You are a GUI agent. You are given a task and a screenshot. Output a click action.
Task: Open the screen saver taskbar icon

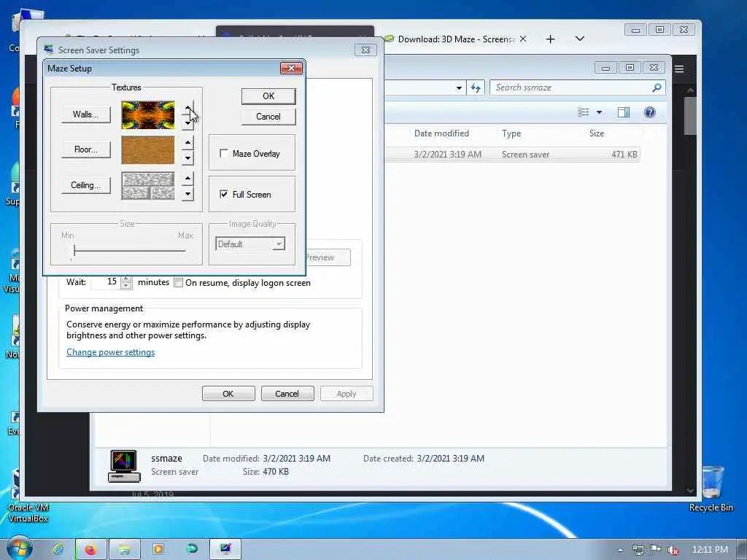(x=226, y=550)
